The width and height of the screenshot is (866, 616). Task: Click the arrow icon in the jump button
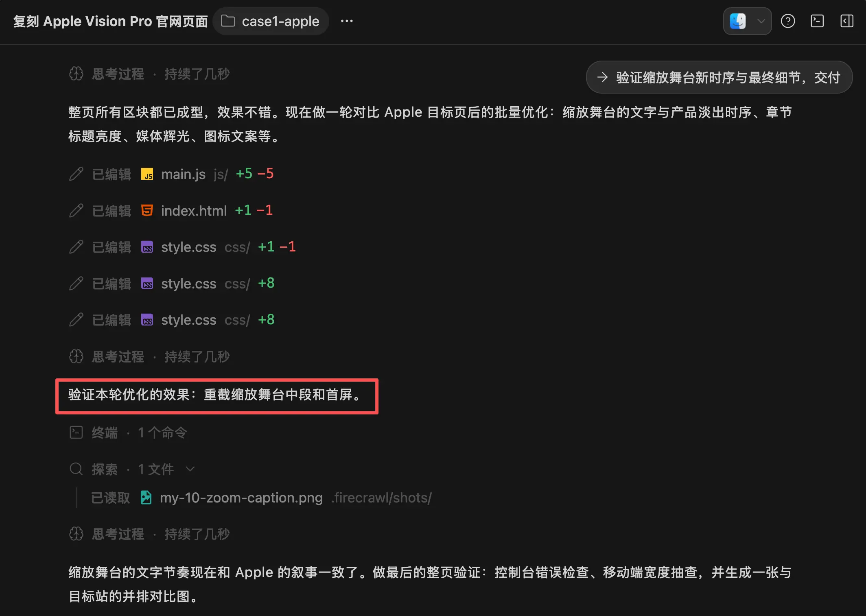pos(602,77)
